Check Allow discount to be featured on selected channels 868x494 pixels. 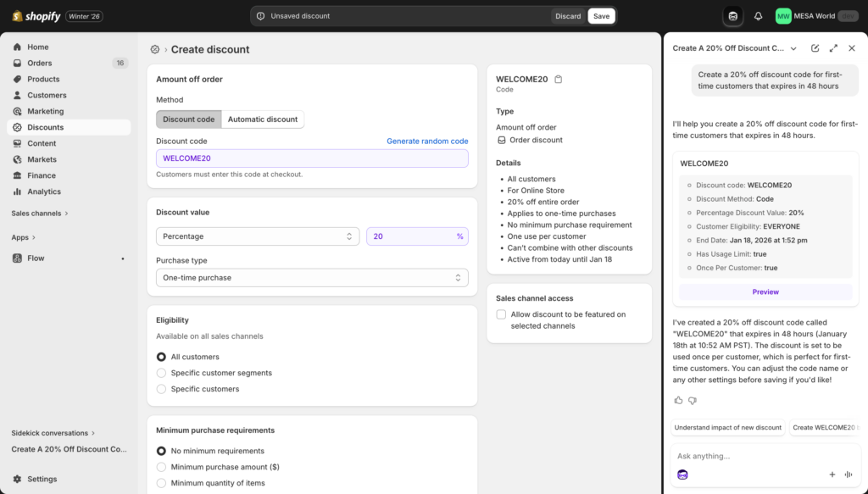tap(501, 314)
